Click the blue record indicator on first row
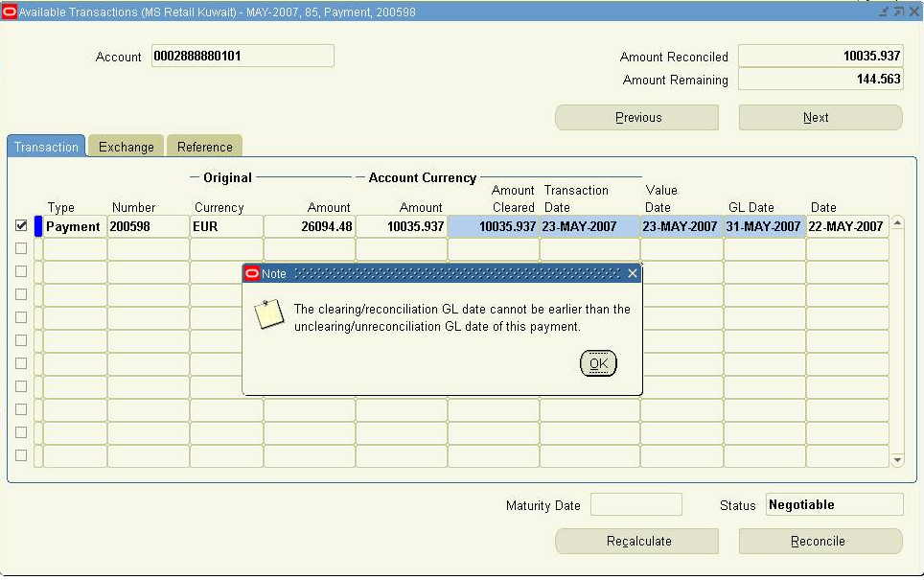 38,226
